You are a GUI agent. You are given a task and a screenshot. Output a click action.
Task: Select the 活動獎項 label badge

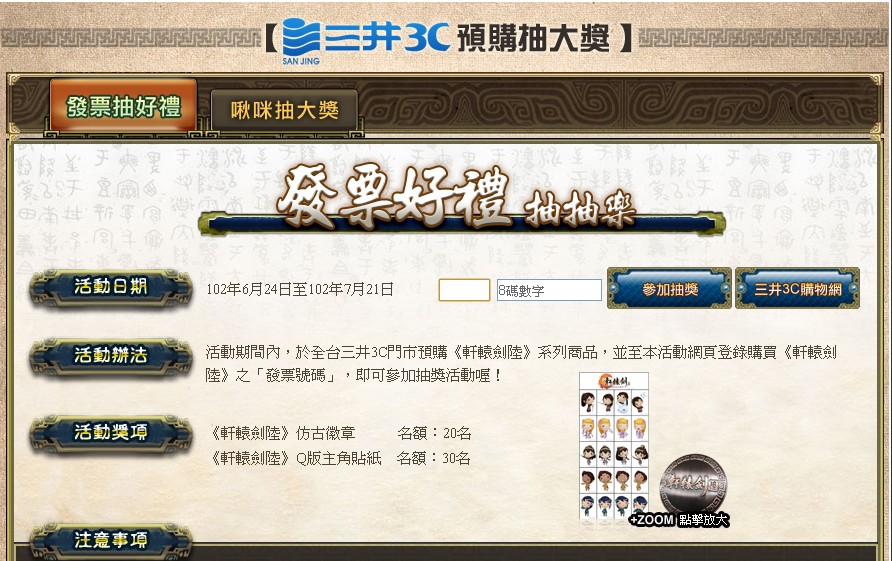tap(111, 433)
